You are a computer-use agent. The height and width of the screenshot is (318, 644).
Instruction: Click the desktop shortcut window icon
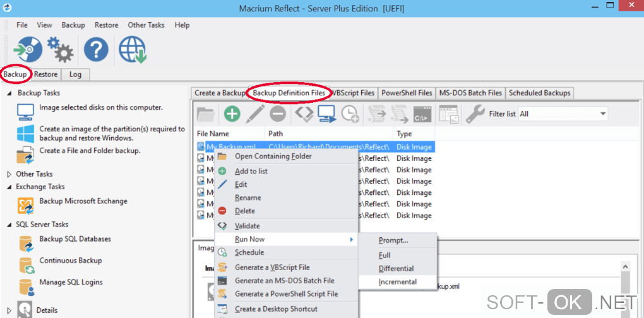[448, 114]
